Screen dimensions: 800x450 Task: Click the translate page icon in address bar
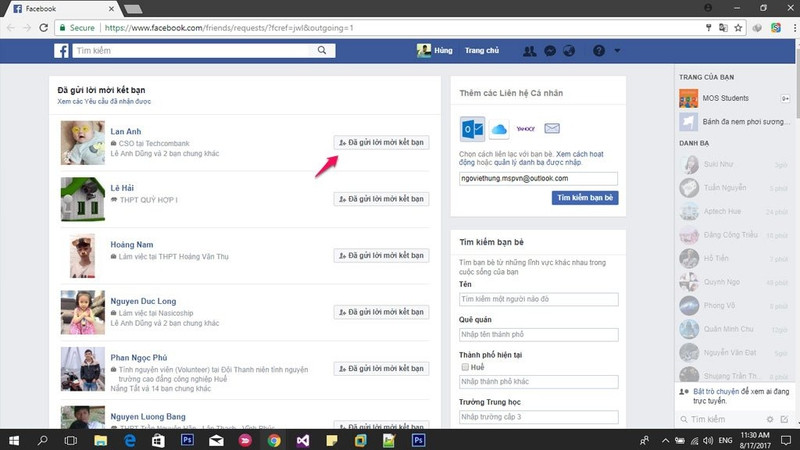click(x=723, y=28)
